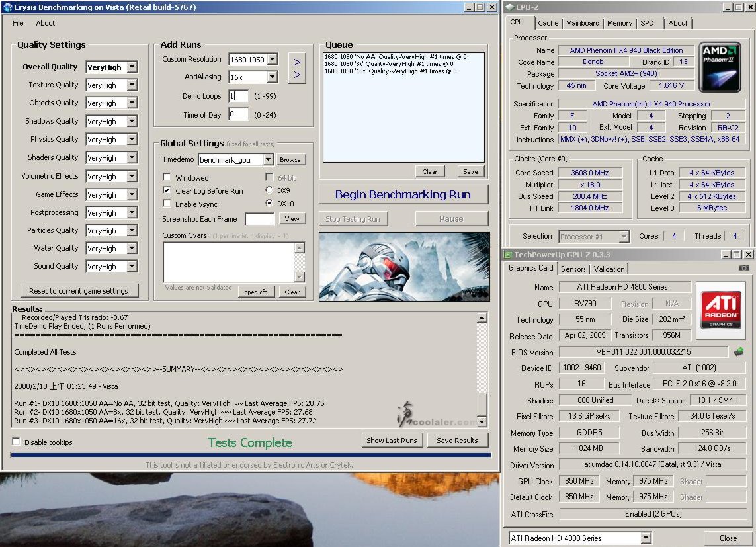Uncheck Clear Log Before Run
Image resolution: width=756 pixels, height=547 pixels.
click(167, 190)
